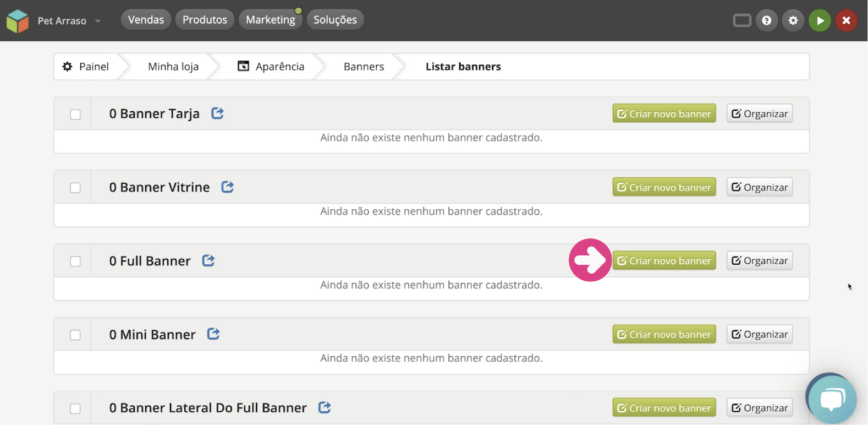The image size is (868, 425).
Task: Click the 0 Mini Banner title
Action: pos(152,335)
